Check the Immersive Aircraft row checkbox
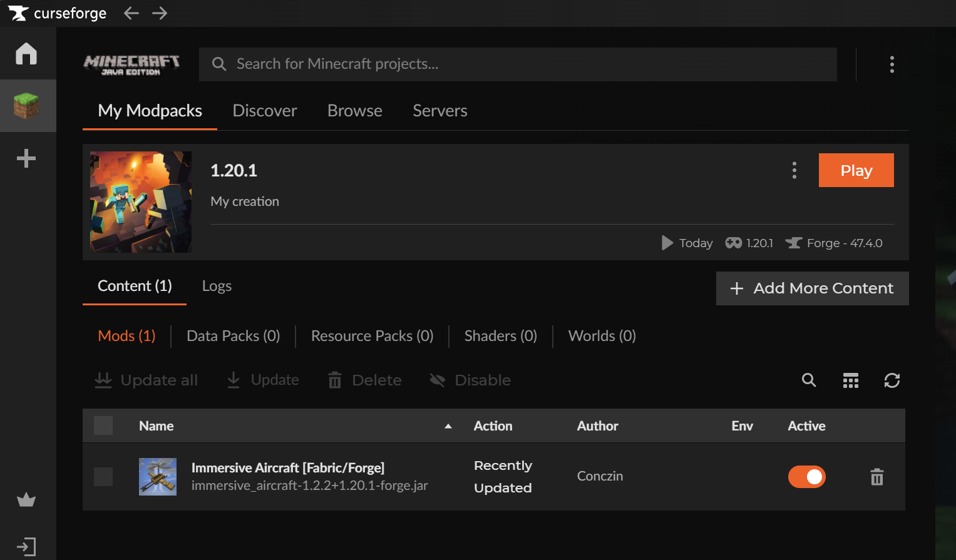Image resolution: width=956 pixels, height=560 pixels. coord(103,477)
